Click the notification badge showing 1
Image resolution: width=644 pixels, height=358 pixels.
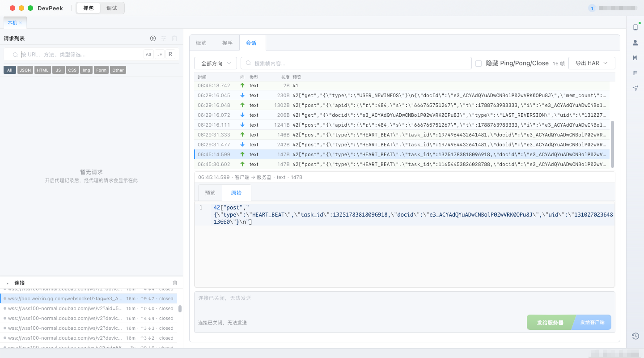click(592, 8)
